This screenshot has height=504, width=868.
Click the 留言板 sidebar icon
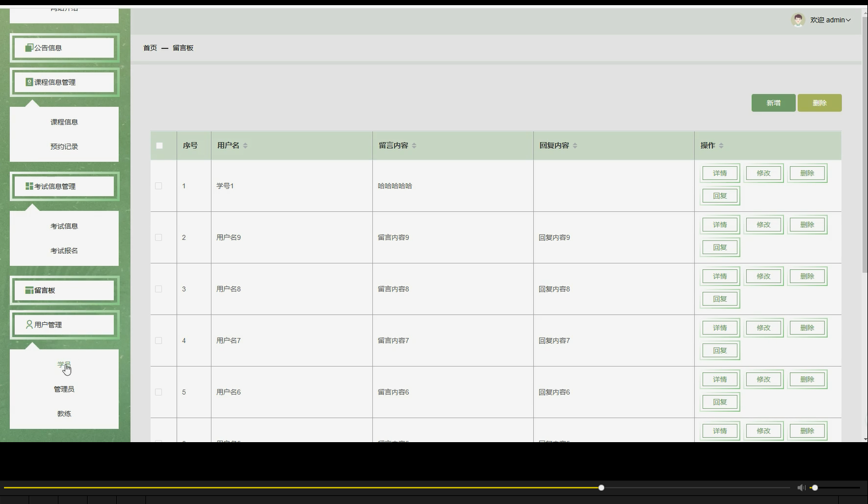tap(29, 290)
